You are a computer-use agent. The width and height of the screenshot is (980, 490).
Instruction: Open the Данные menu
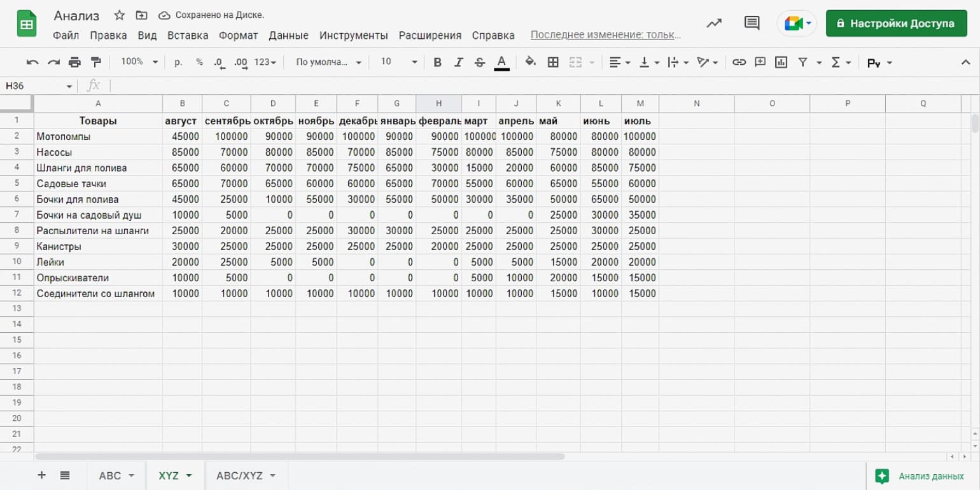(288, 36)
